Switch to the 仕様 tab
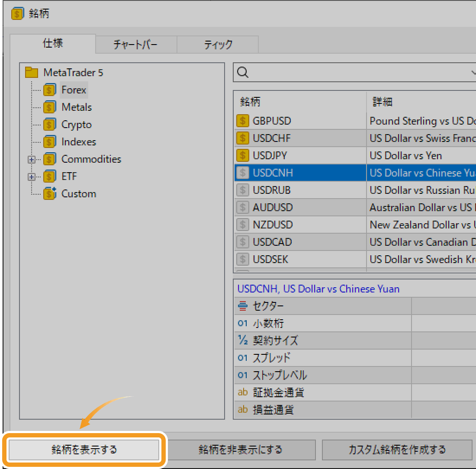 tap(53, 43)
